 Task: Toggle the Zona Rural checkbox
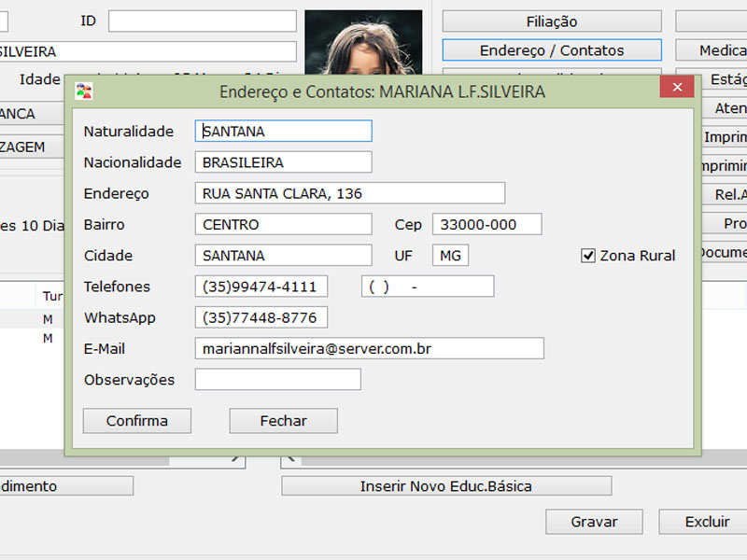(x=588, y=256)
